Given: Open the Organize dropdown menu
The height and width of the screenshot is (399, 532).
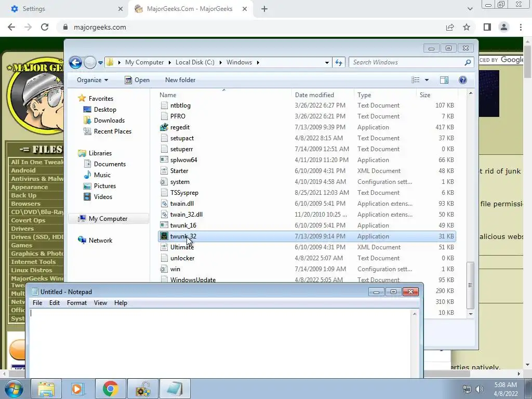Looking at the screenshot, I should tap(92, 80).
